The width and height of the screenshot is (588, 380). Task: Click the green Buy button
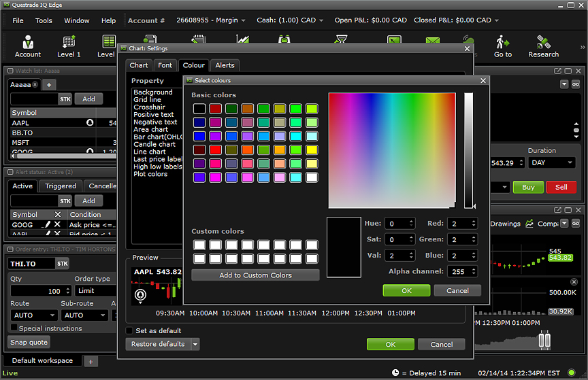528,187
